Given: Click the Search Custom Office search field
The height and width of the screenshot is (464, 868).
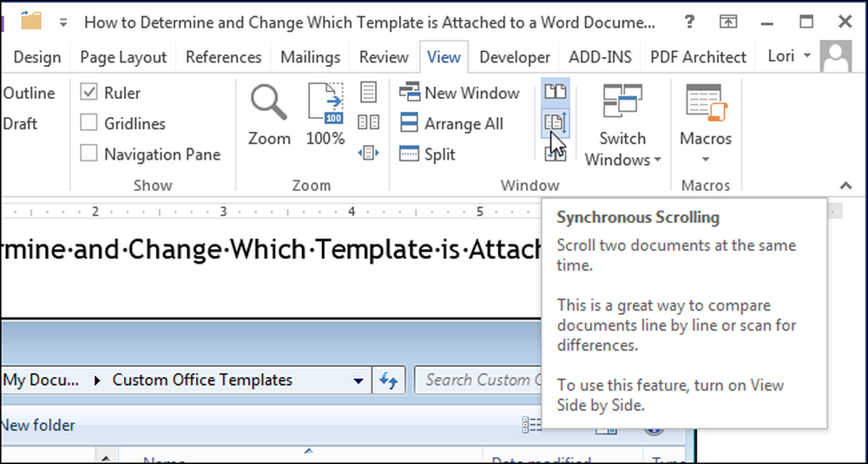Looking at the screenshot, I should [x=479, y=380].
